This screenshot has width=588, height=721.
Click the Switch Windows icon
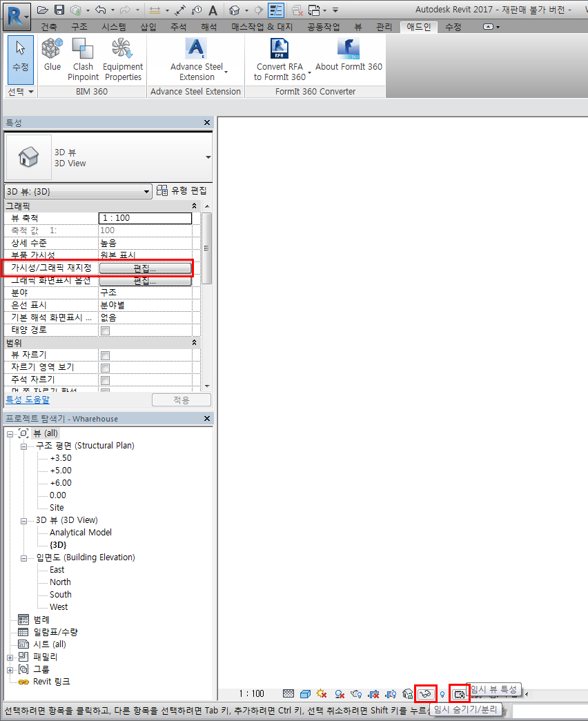pos(314,10)
